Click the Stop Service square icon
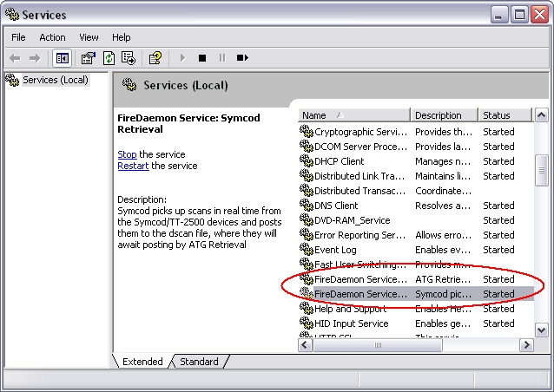554x392 pixels. [202, 58]
